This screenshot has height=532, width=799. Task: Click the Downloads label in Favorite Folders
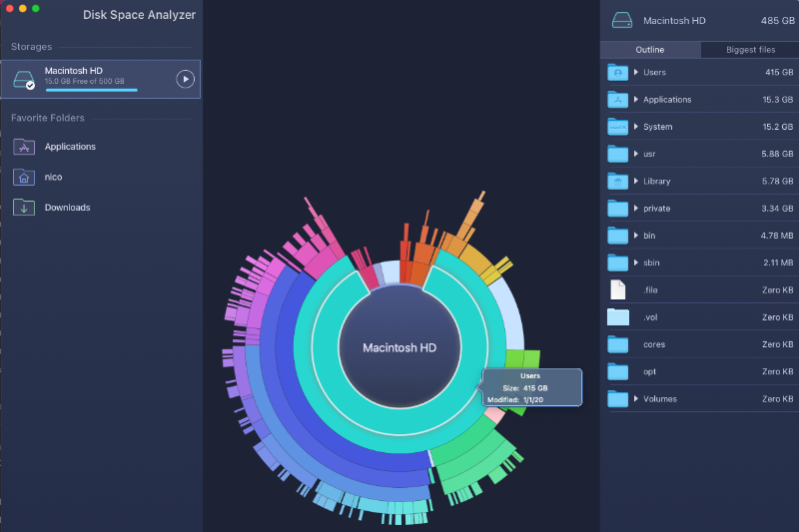67,208
